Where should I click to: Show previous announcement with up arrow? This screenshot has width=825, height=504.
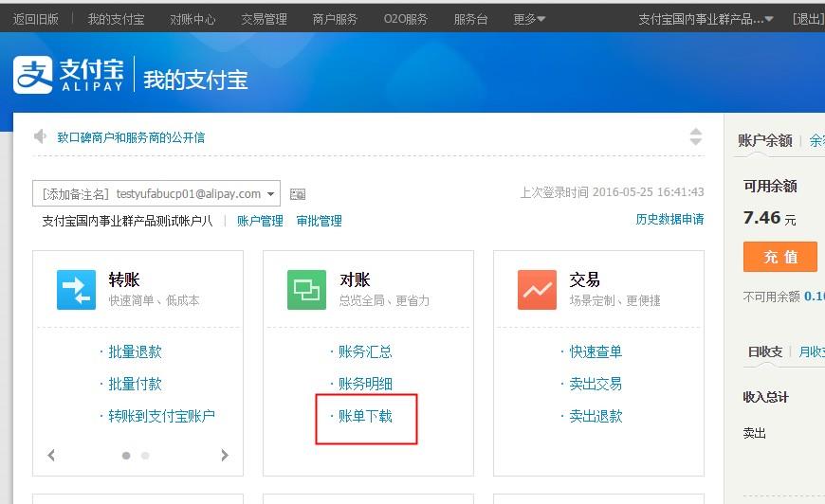tap(696, 132)
